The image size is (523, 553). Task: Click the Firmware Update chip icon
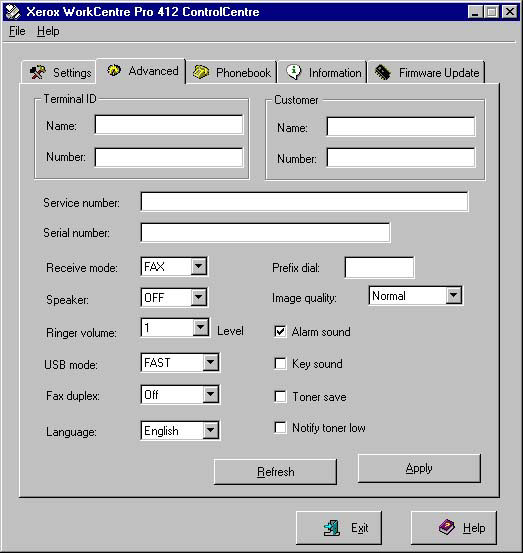coord(383,72)
